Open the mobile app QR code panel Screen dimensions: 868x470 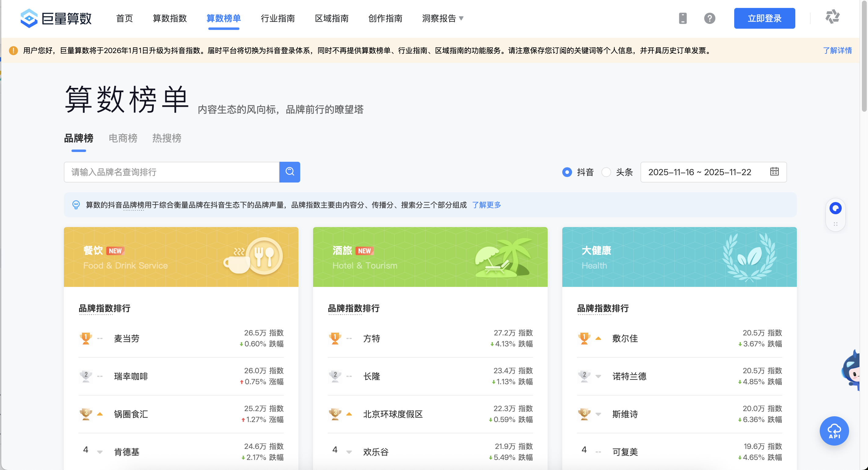pos(683,18)
